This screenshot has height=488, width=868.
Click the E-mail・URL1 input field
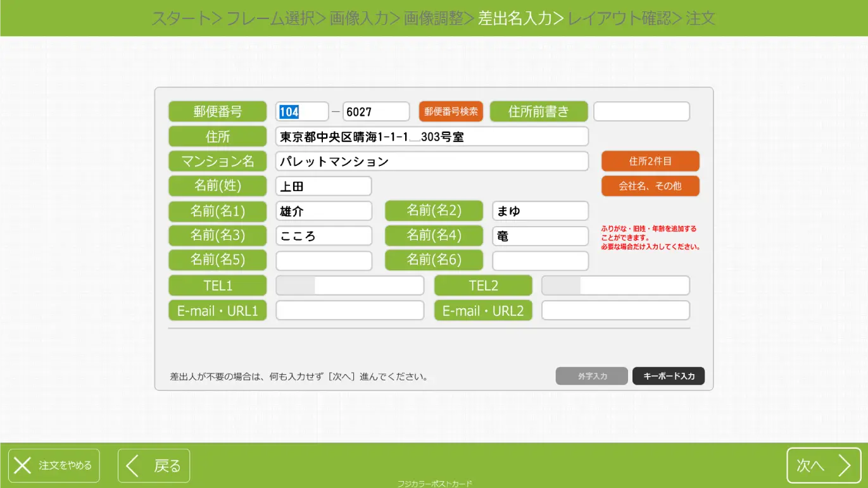click(x=349, y=310)
